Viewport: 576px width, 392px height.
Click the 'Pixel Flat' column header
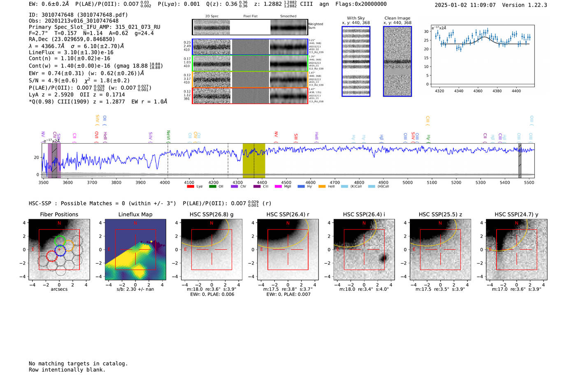[250, 16]
